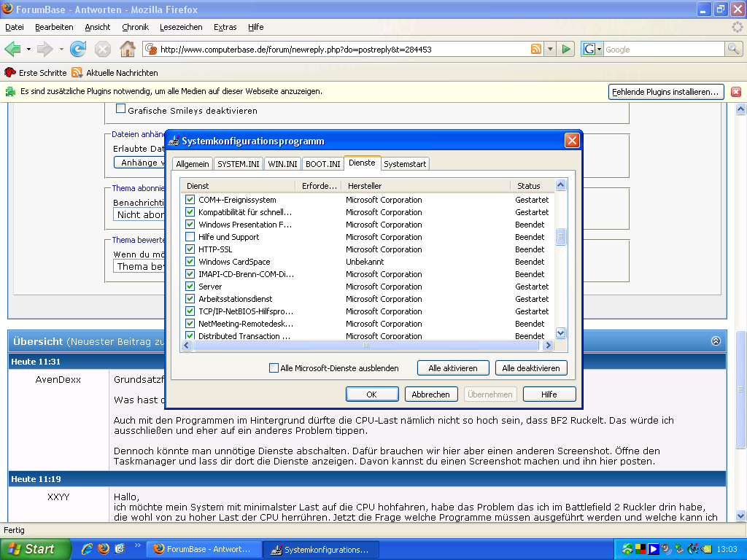
Task: Toggle Grafische Smileys deaktivieren checkbox
Action: click(x=121, y=109)
